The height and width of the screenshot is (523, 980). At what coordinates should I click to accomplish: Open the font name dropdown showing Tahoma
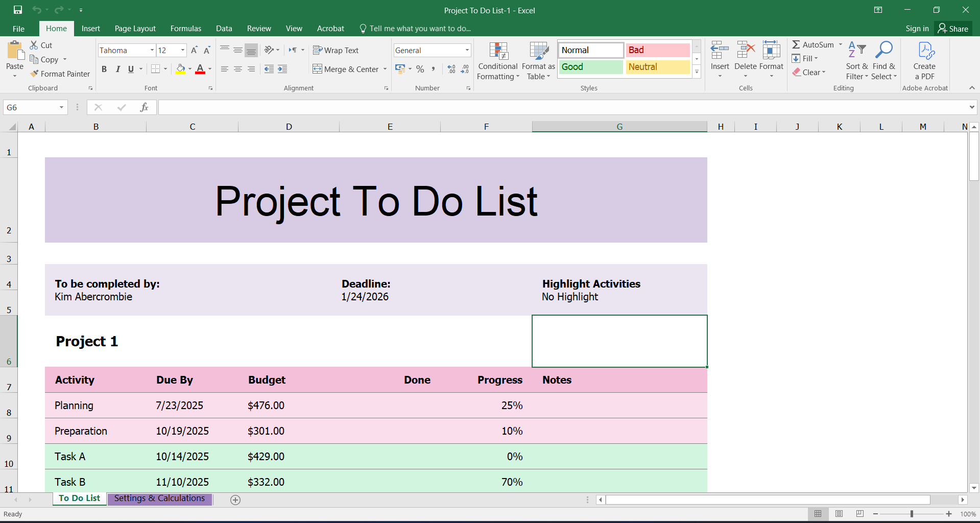(x=152, y=50)
